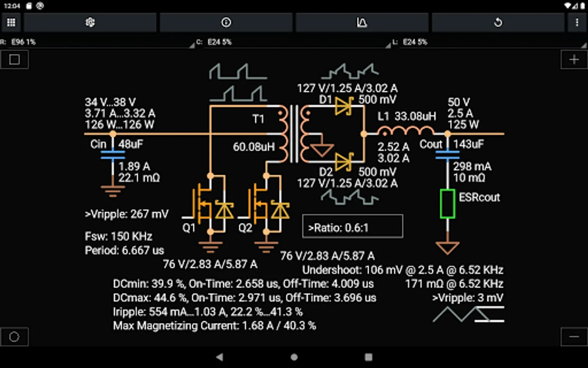Viewport: 588px width, 368px height.
Task: Click the reset/undo arrow toolbar button
Action: [x=498, y=22]
